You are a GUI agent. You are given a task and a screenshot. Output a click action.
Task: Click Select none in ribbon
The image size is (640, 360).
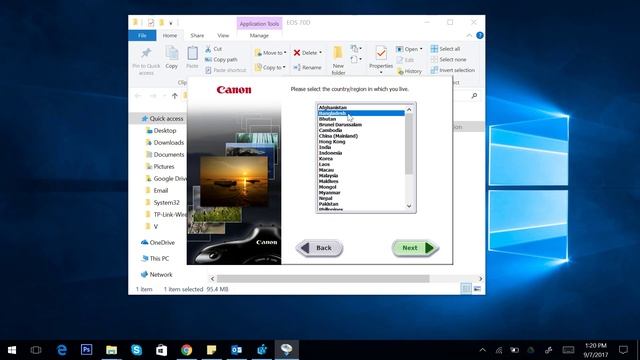[x=448, y=60]
